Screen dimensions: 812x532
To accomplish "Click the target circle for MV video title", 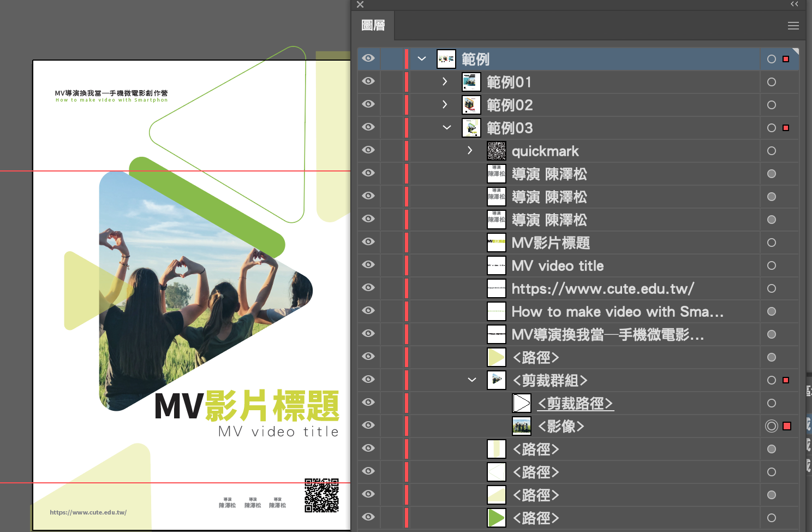I will pyautogui.click(x=771, y=265).
